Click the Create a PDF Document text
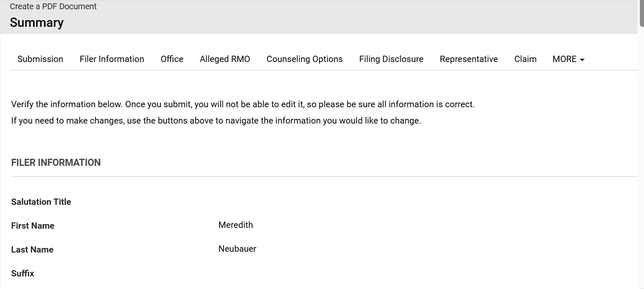This screenshot has width=644, height=289. click(53, 7)
